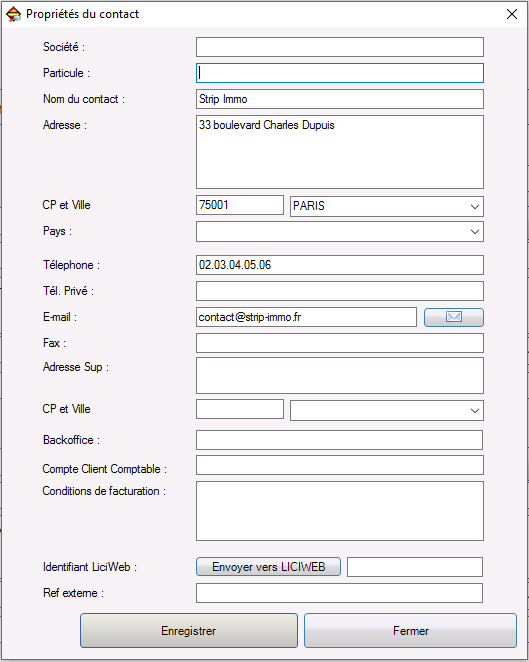
Task: Click the Backoffice text field
Action: pos(339,440)
